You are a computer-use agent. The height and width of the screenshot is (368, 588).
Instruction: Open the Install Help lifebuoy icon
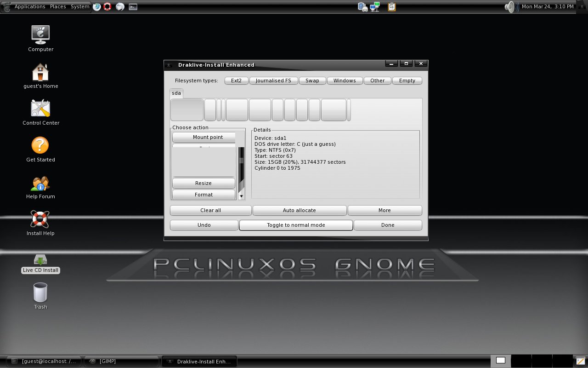click(40, 219)
